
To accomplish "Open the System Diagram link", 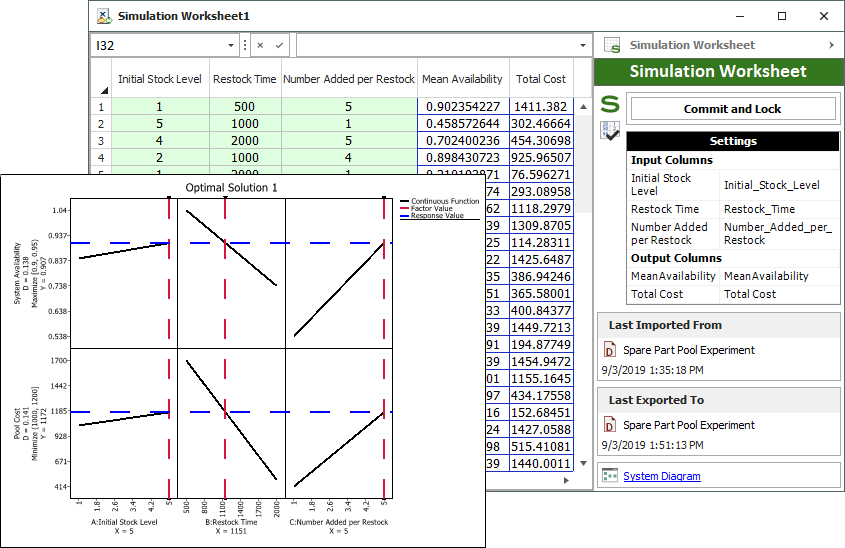I will [661, 476].
